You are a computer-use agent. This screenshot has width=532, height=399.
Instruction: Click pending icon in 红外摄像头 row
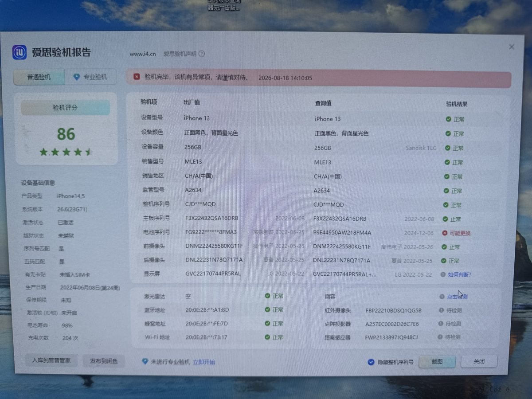(442, 310)
